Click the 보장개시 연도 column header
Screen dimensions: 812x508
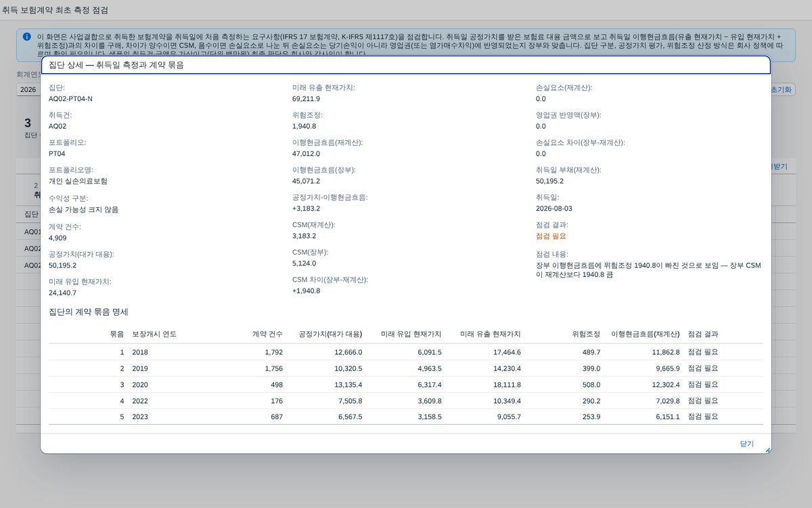pos(154,334)
